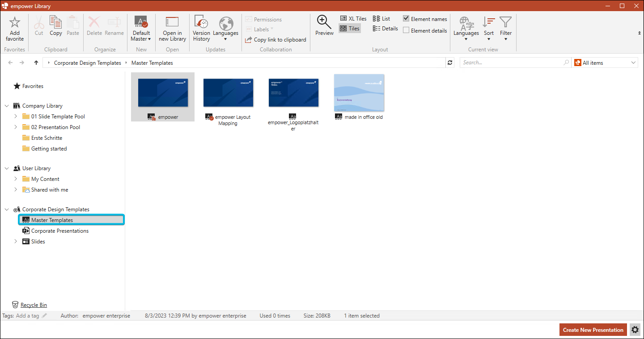Select the empower master template thumbnail
Image resolution: width=644 pixels, height=339 pixels.
click(163, 93)
